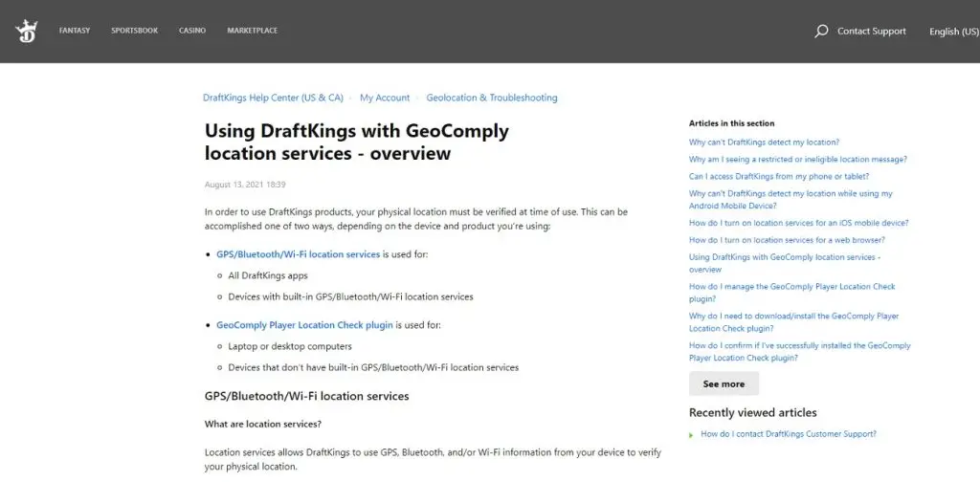Open the Marketplace menu item

pyautogui.click(x=253, y=31)
